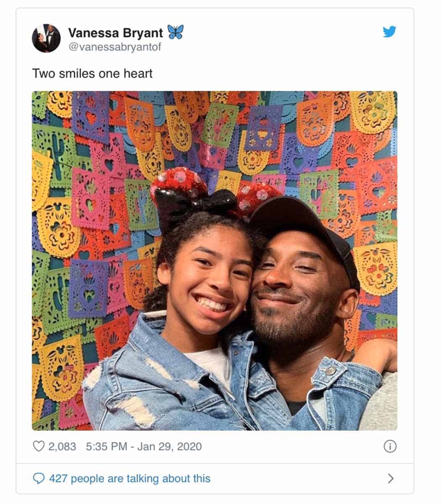Open the tweet's attached photo
The image size is (441, 504).
click(215, 261)
